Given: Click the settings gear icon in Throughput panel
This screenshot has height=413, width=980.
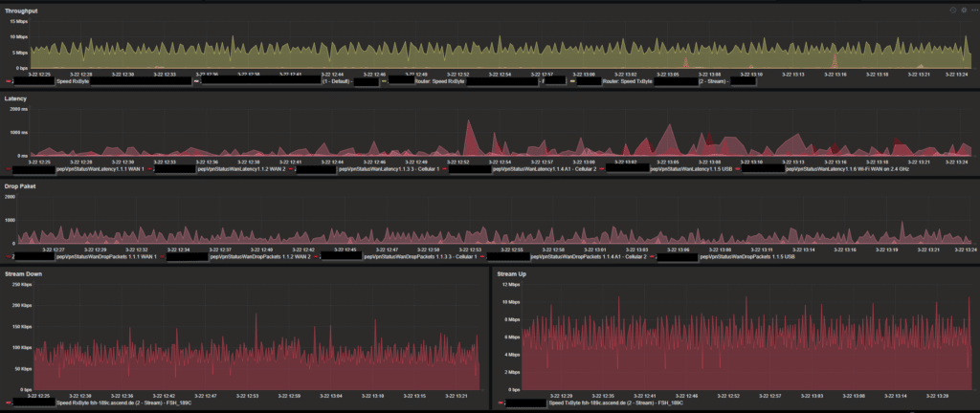Looking at the screenshot, I should (x=964, y=11).
